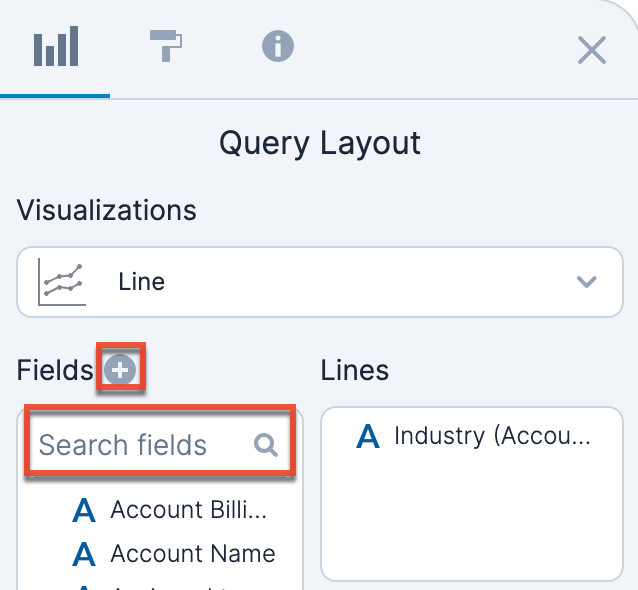
Task: Close the Query Layout panel
Action: pos(592,50)
